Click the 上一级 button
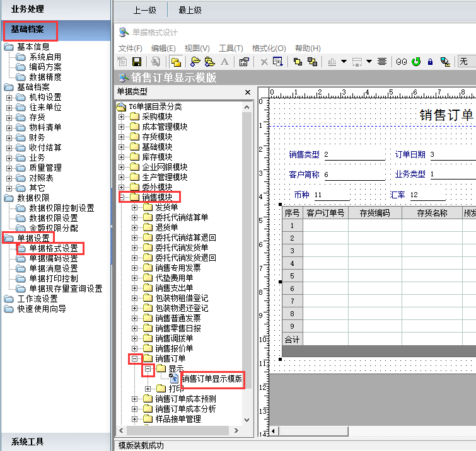 click(144, 10)
